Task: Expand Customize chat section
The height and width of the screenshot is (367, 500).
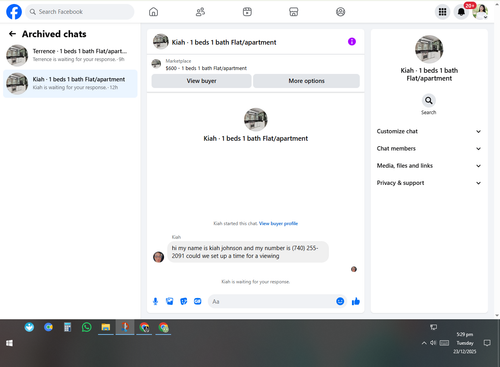Action: pyautogui.click(x=429, y=131)
